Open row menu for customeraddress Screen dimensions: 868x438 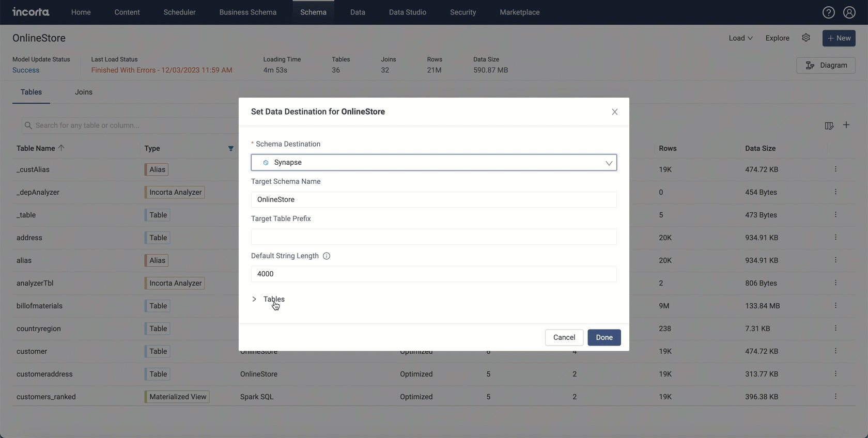[x=835, y=374]
